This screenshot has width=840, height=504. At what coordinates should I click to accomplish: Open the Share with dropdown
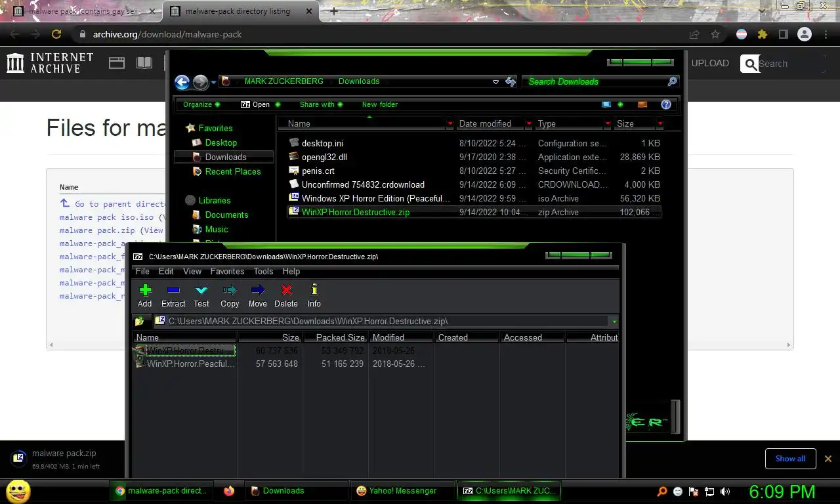(x=321, y=104)
